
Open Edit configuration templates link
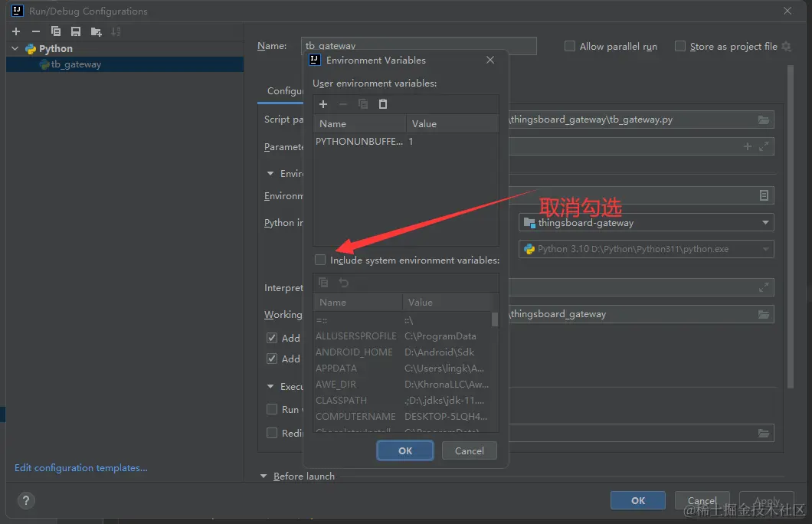pyautogui.click(x=80, y=468)
